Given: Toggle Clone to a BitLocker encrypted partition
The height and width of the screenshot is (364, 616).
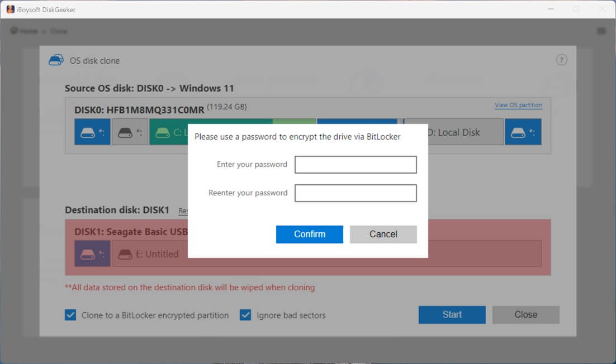Looking at the screenshot, I should pos(71,315).
